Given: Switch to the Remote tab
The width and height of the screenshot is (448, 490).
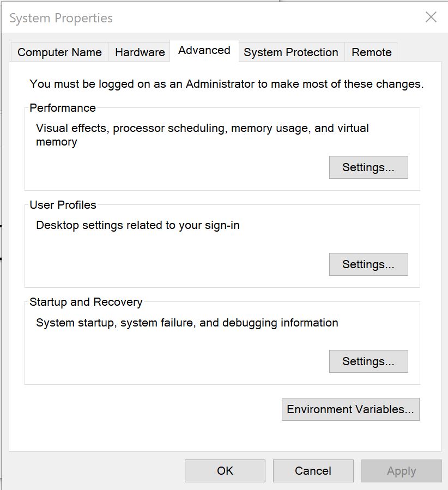Looking at the screenshot, I should pyautogui.click(x=371, y=52).
